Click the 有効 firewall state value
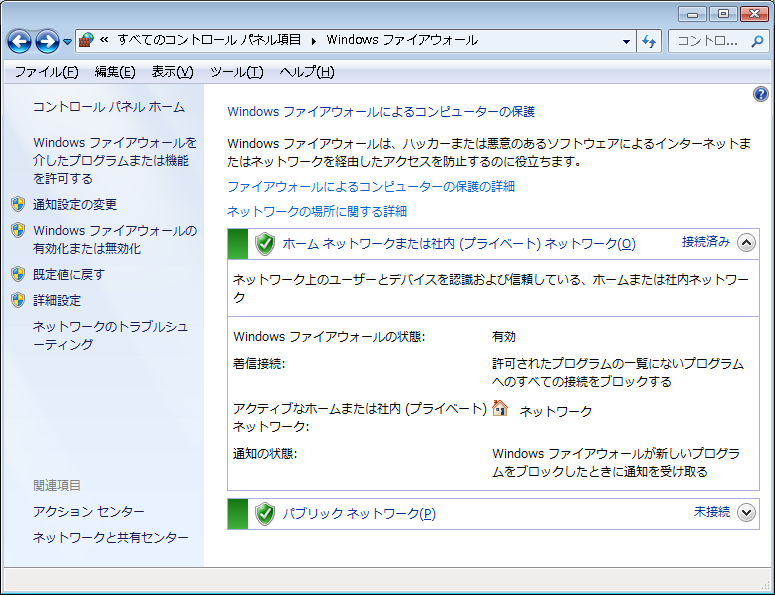The height and width of the screenshot is (595, 775). point(504,337)
